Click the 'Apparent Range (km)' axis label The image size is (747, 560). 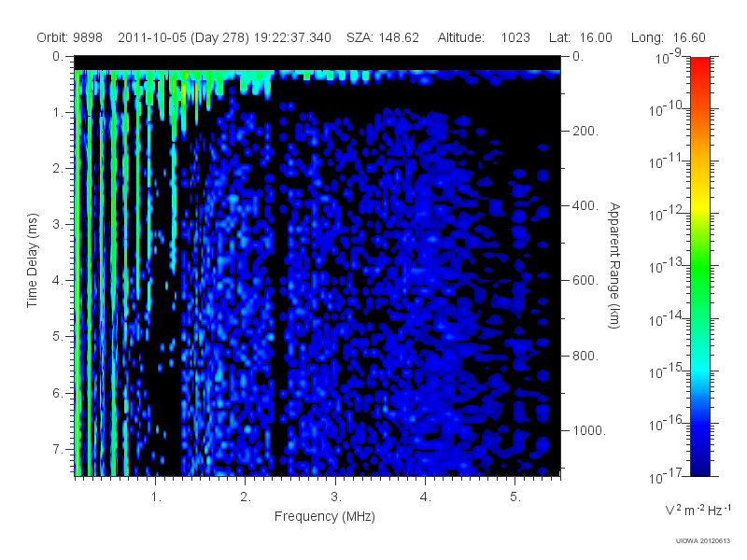click(614, 265)
